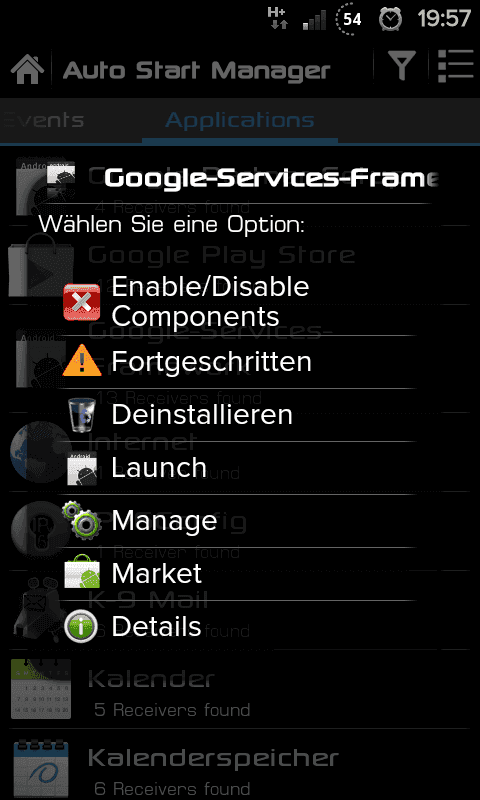This screenshot has width=480, height=800.
Task: Select Manage in the options list
Action: (240, 520)
